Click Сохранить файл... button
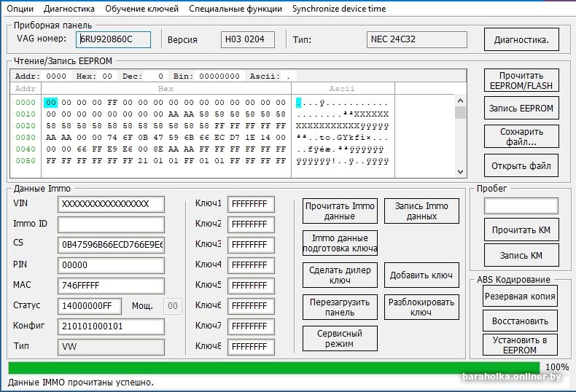Viewport: 576px width, 392px height. (x=521, y=136)
